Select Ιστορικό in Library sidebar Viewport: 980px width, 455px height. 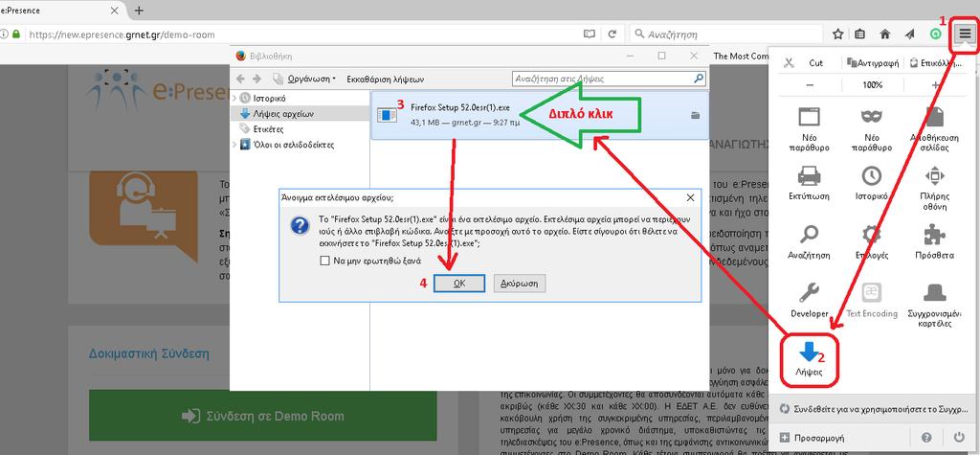click(269, 99)
